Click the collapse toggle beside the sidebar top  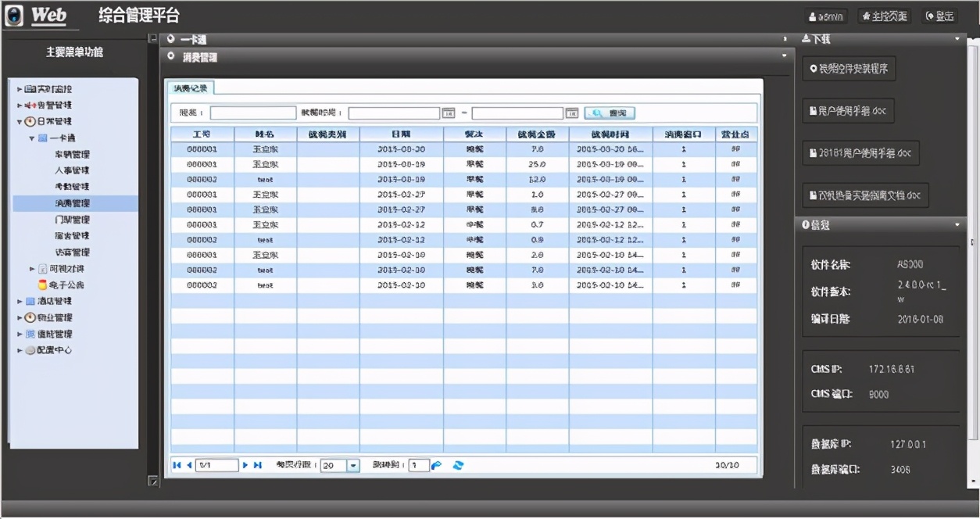click(x=153, y=38)
